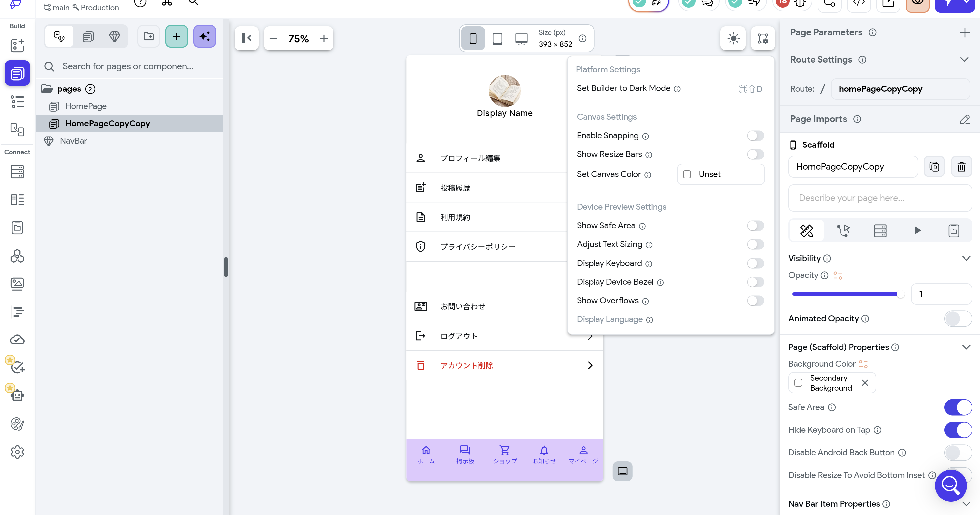The width and height of the screenshot is (980, 515).
Task: Click the duplicate page icon beside HomePageCopyCopy
Action: tap(934, 167)
